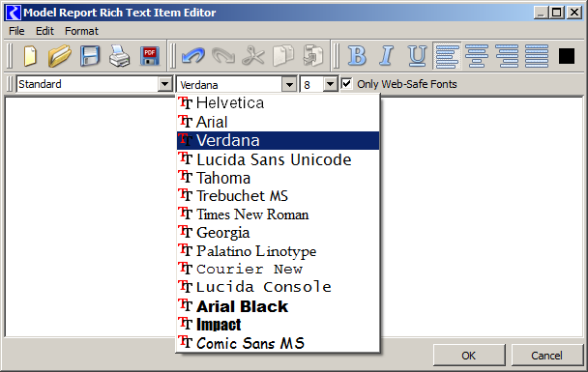Click the Copy icon
Screen dimensions: 588x372
283,56
